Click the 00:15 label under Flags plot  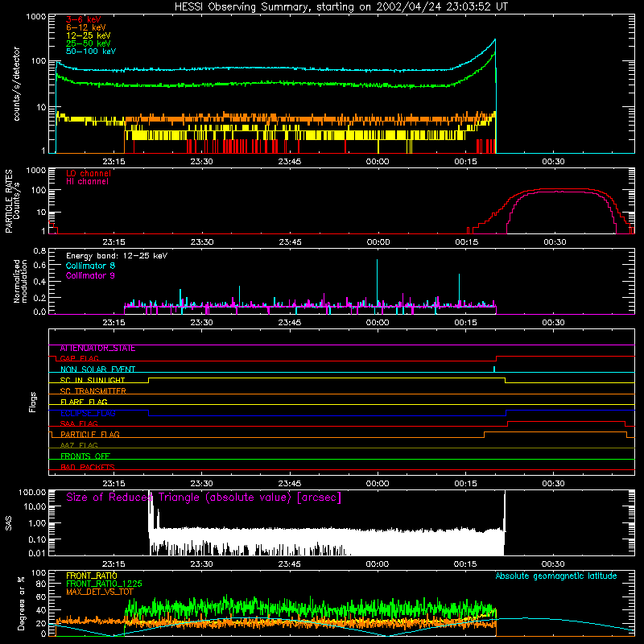[466, 484]
